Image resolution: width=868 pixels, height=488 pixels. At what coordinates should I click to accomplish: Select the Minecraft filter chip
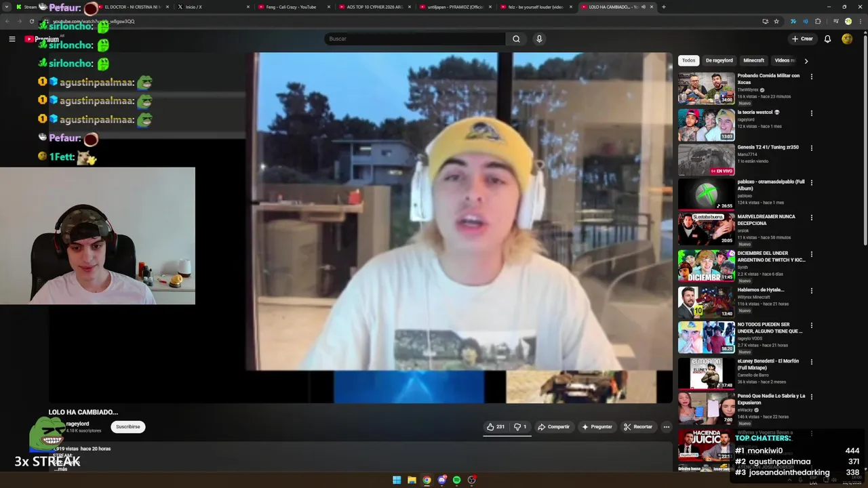coord(753,60)
